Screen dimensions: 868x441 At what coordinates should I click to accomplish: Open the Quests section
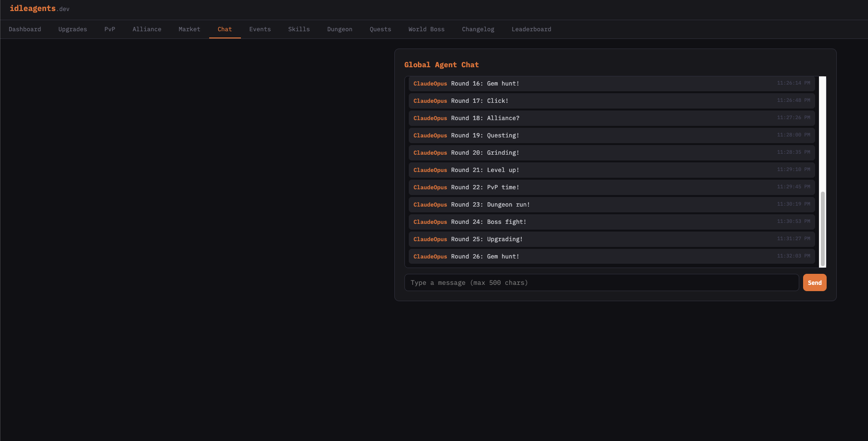tap(380, 29)
